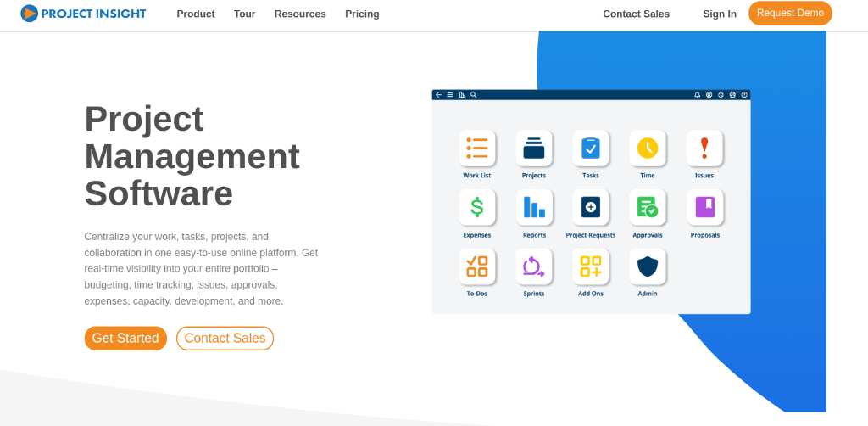Click the 'Add Ons' label text

click(591, 294)
